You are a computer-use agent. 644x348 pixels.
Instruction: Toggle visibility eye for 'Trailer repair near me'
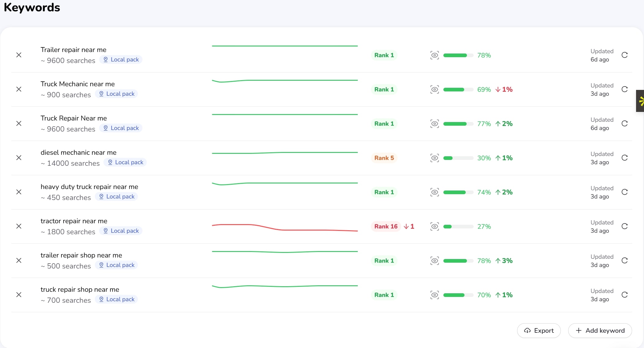point(435,55)
